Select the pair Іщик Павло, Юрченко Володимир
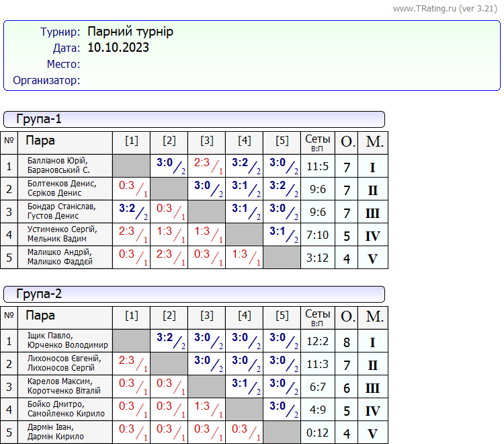 pyautogui.click(x=66, y=340)
